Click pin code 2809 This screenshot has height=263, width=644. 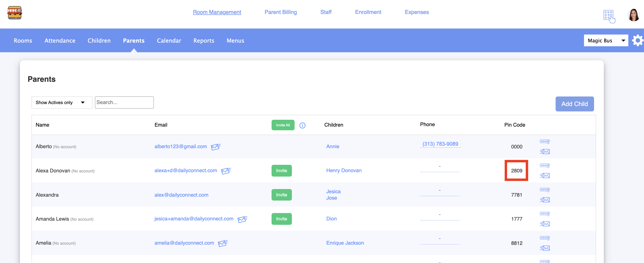(516, 171)
